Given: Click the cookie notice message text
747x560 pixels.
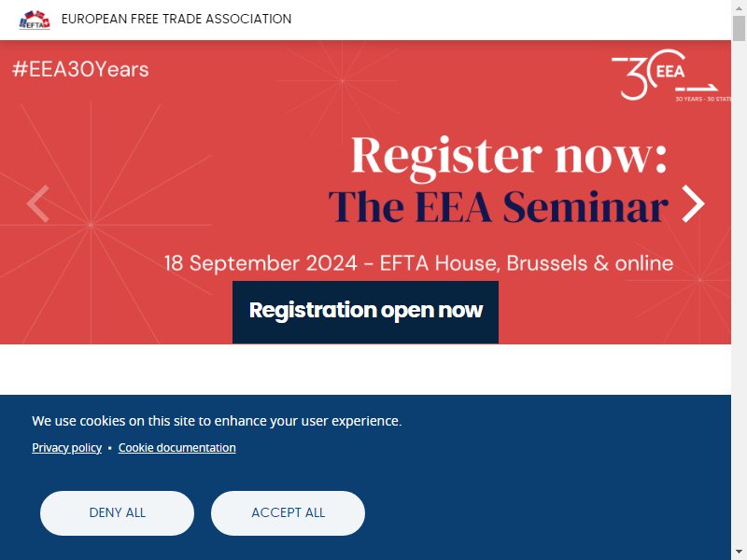Looking at the screenshot, I should point(217,421).
